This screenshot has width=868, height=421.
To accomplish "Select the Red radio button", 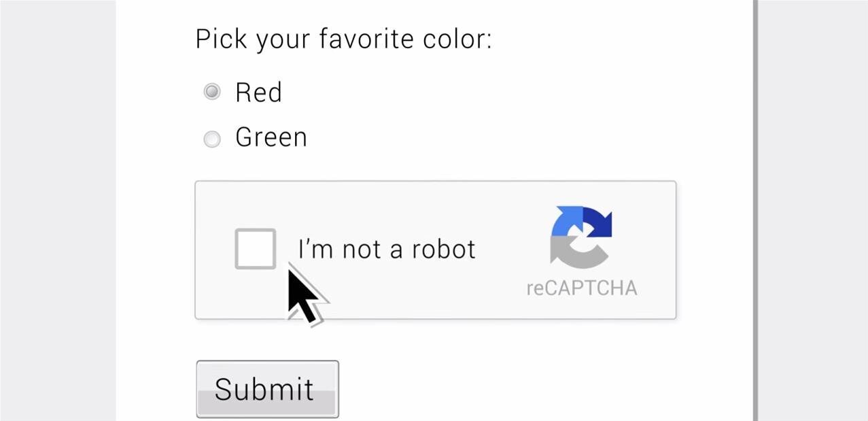I will [212, 91].
